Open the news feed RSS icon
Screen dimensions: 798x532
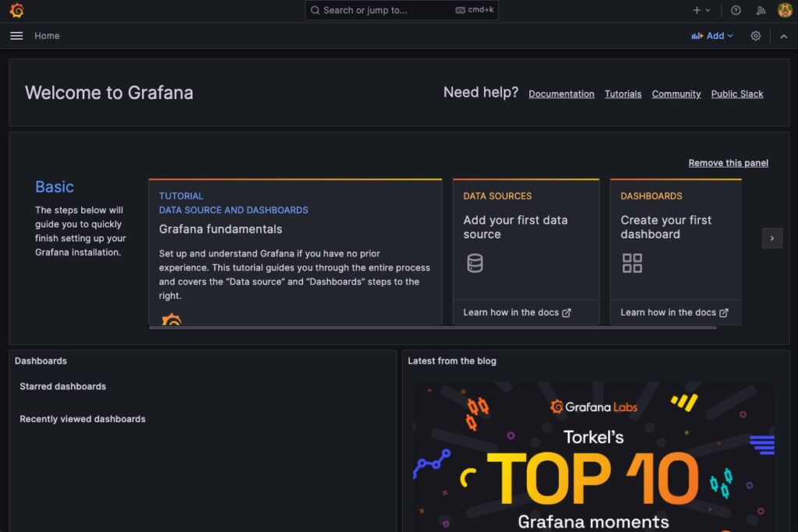pos(761,10)
